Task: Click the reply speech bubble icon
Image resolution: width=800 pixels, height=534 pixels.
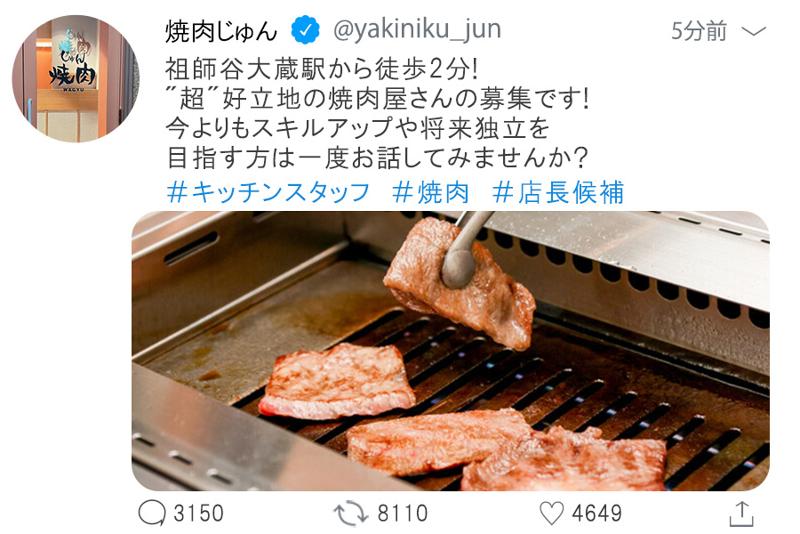Action: point(152,513)
